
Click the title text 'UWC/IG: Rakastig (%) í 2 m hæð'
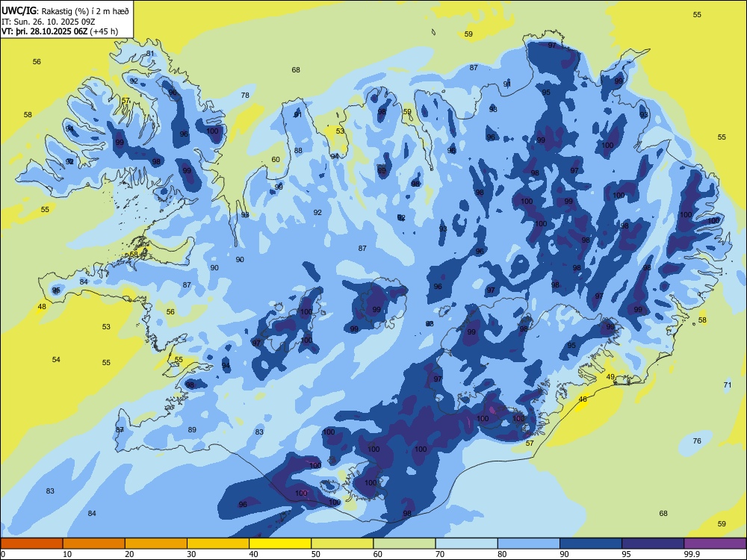pos(65,10)
